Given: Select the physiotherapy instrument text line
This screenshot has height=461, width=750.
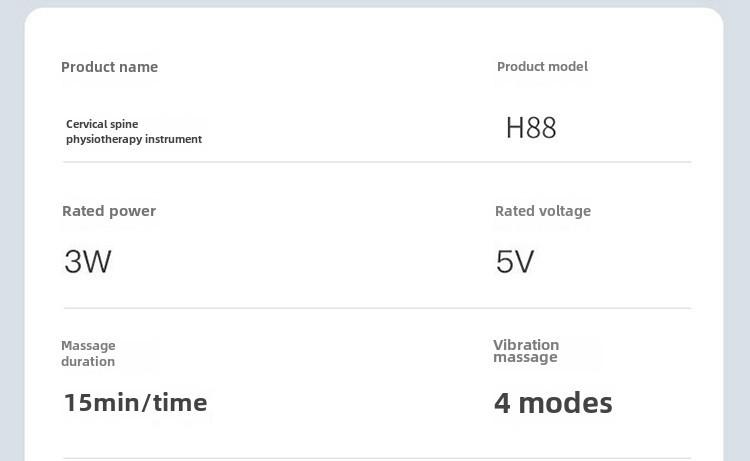Looking at the screenshot, I should click(134, 139).
